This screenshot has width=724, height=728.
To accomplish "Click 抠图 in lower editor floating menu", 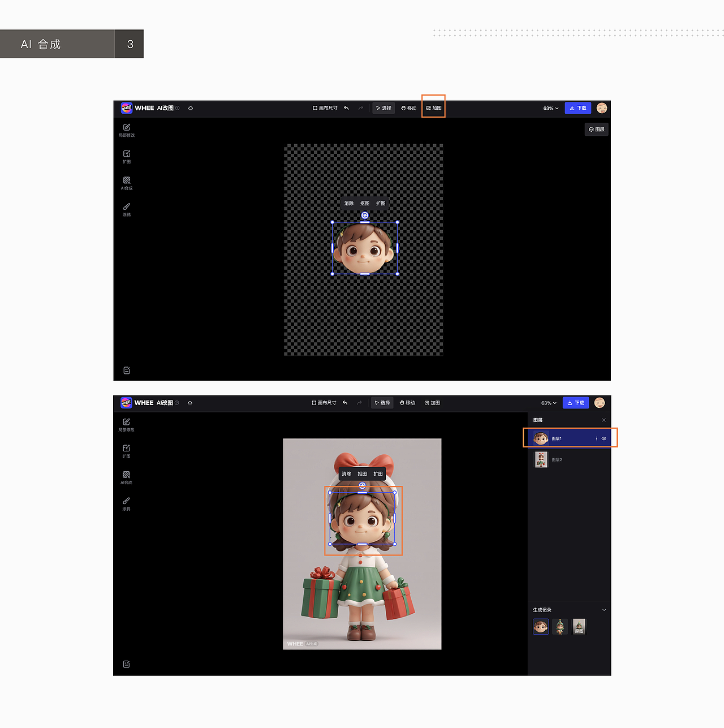I will (x=363, y=474).
